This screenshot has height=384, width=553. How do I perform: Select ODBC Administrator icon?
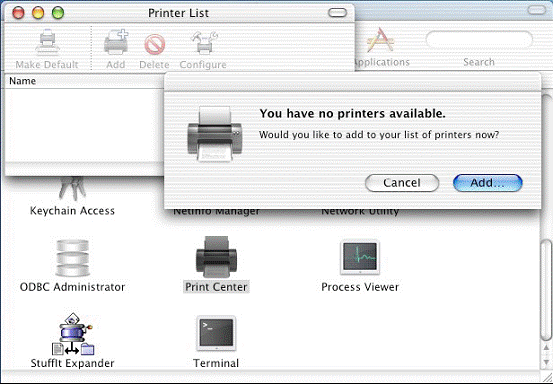pos(72,258)
